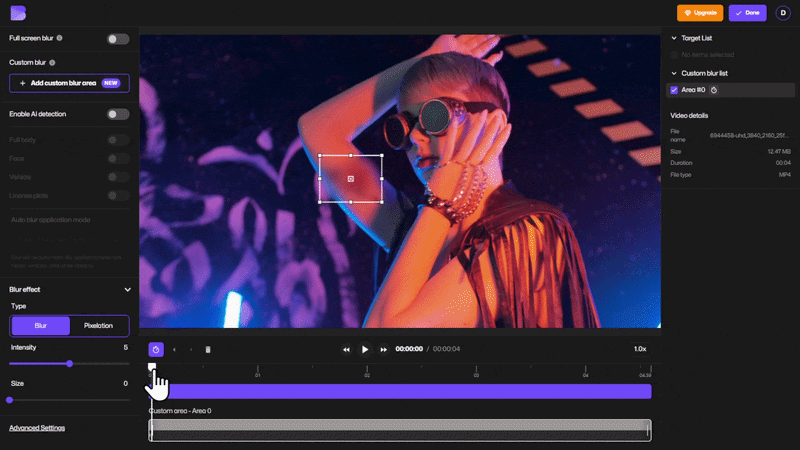This screenshot has width=800, height=450.
Task: Click Add custom blur area button
Action: pyautogui.click(x=69, y=83)
